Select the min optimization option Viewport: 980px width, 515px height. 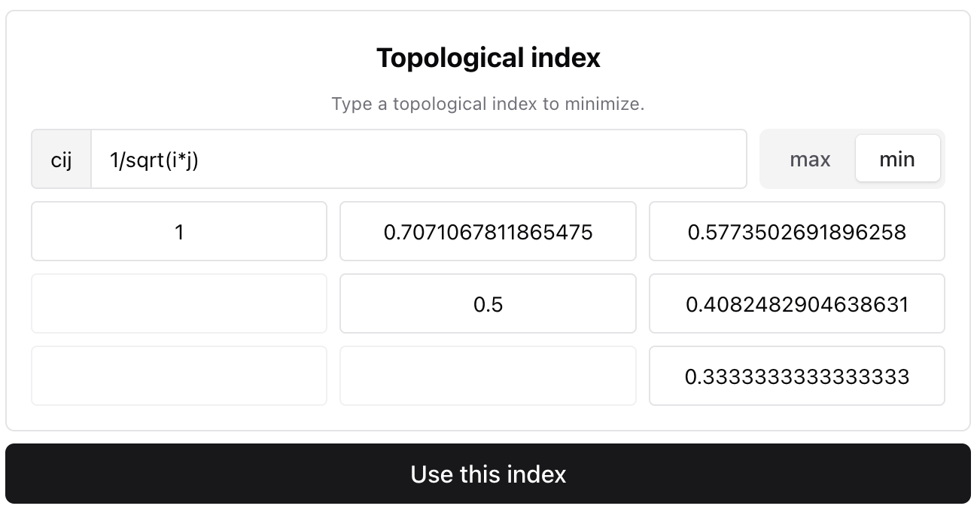(897, 159)
